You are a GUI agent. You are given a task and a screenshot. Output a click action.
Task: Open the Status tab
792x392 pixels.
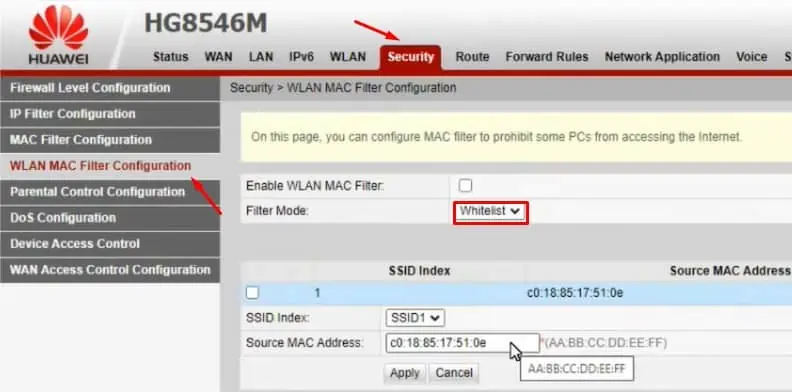(171, 57)
